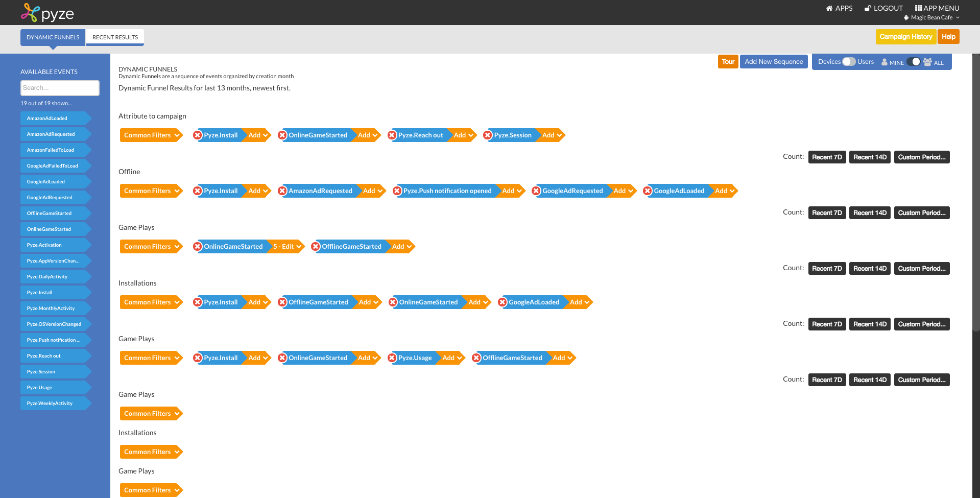Expand Common Filters for Offline funnel
Image resolution: width=980 pixels, height=498 pixels.
[x=152, y=191]
